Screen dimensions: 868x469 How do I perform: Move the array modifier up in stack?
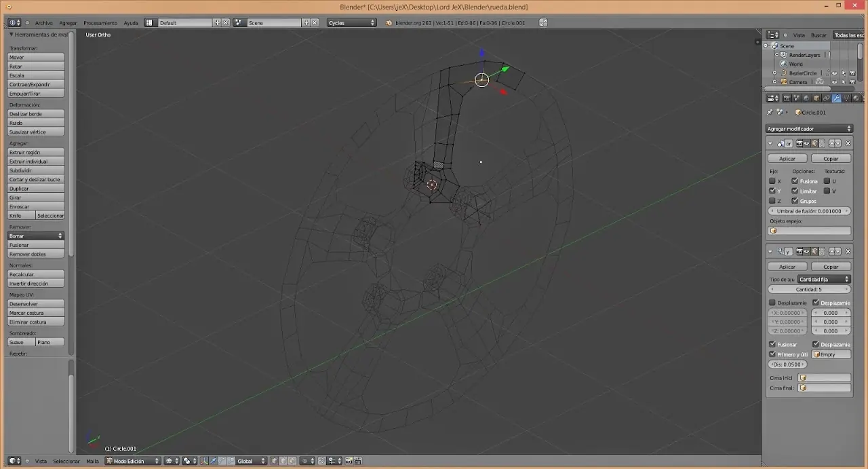coord(831,251)
